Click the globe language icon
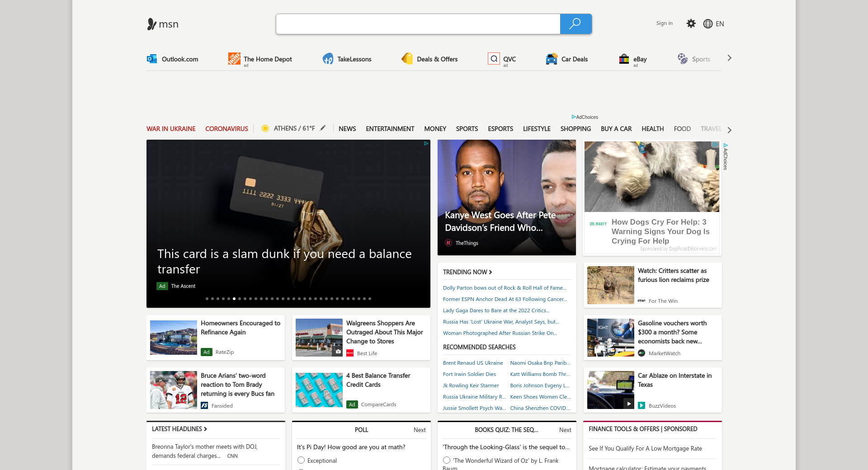The height and width of the screenshot is (470, 868). 708,24
